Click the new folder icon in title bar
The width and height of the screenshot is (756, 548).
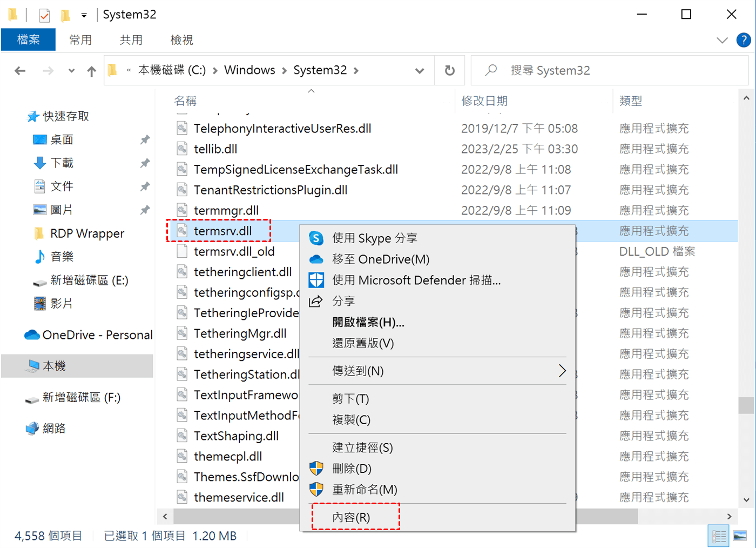(65, 15)
